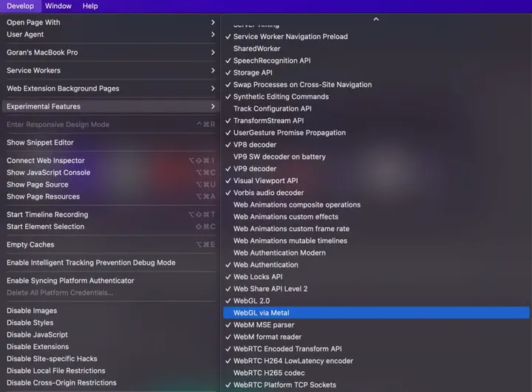Enable VP9 SW decoder on battery

pos(376,157)
